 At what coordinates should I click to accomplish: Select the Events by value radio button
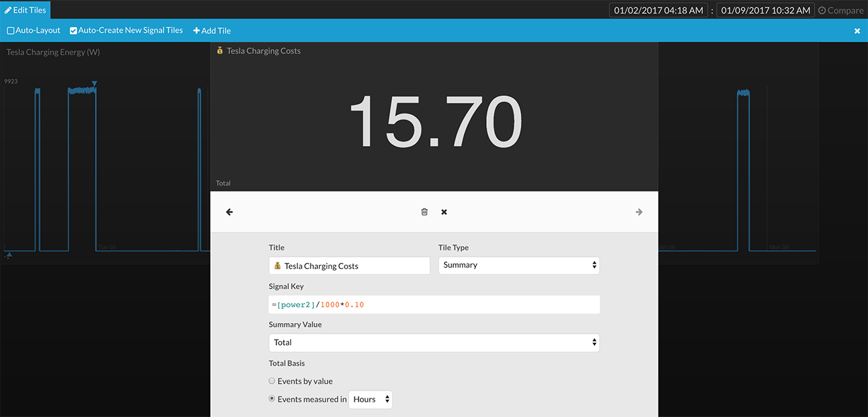point(272,381)
